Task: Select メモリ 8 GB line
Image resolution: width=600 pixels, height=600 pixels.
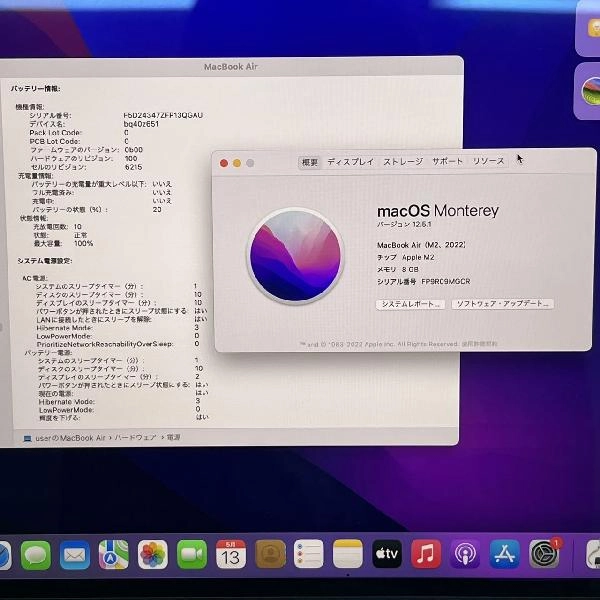Action: [x=398, y=270]
